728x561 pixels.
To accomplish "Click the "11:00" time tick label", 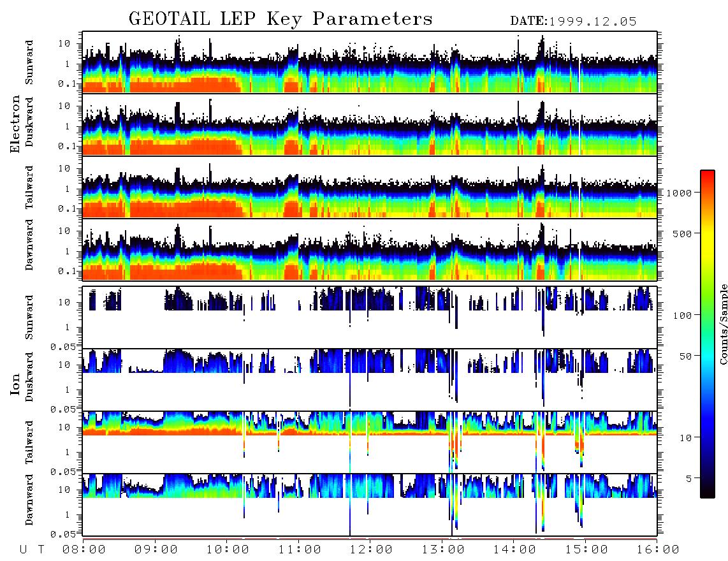I will click(x=300, y=550).
